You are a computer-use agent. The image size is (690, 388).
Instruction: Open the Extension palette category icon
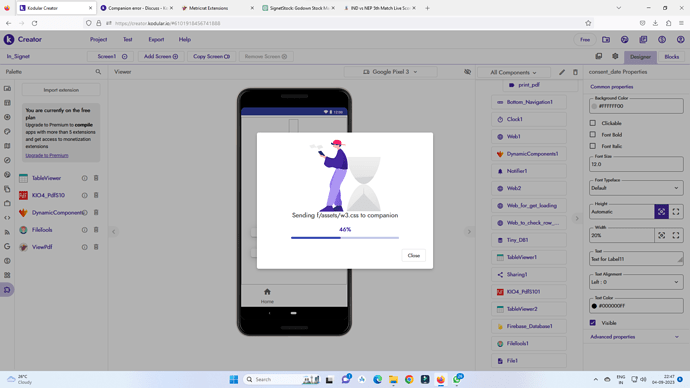click(x=7, y=289)
